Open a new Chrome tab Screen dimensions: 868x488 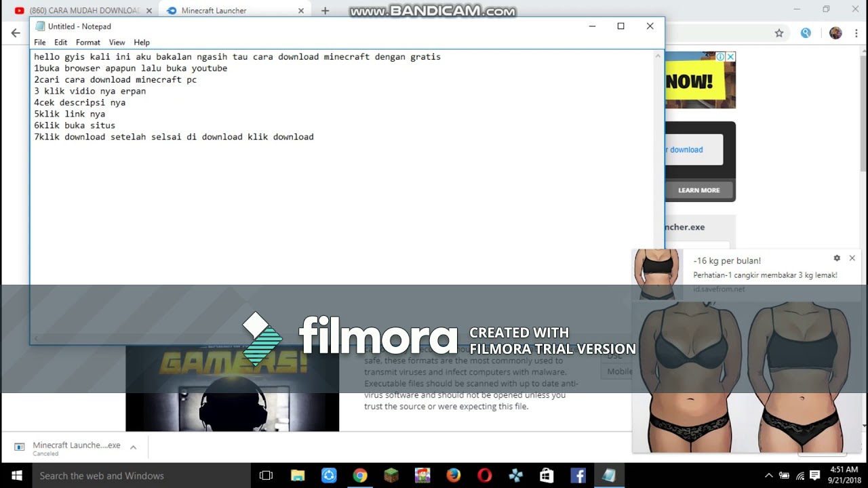325,11
